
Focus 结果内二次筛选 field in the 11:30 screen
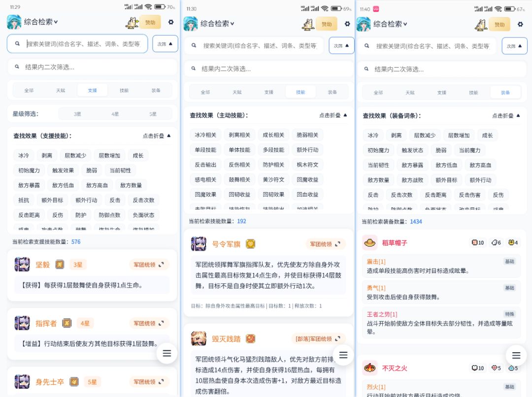click(270, 69)
